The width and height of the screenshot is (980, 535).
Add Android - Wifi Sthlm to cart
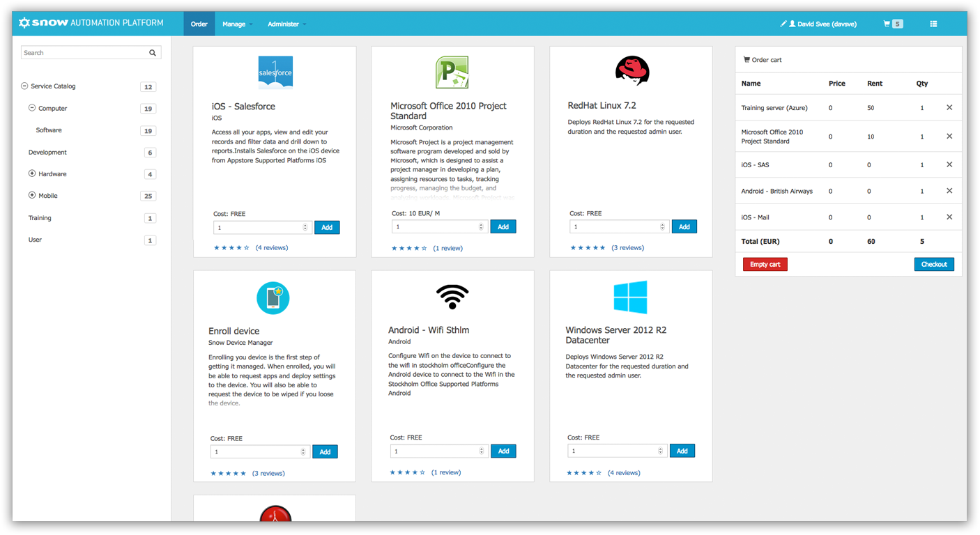(x=504, y=451)
